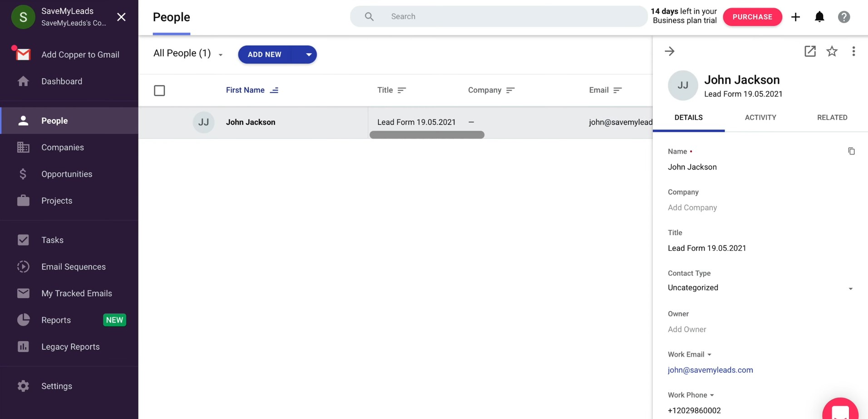
Task: Click the Title column sort icon
Action: pos(401,90)
